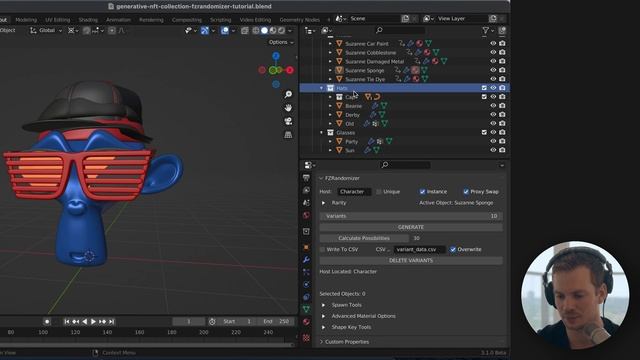The height and width of the screenshot is (360, 640).
Task: Toggle the Instance checkbox
Action: click(x=422, y=191)
